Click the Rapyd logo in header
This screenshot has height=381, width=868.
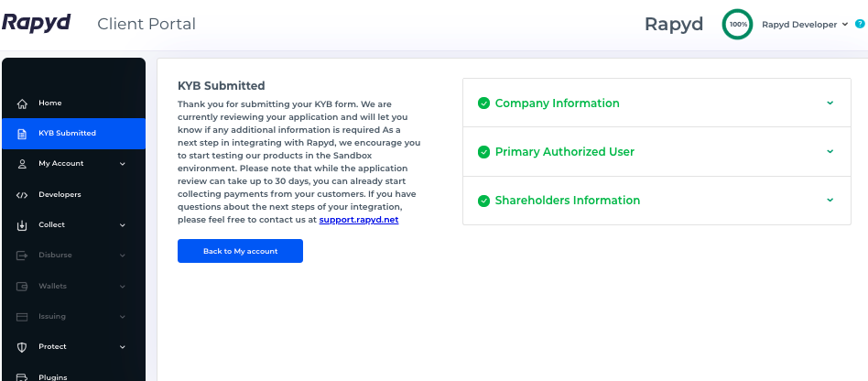(36, 23)
